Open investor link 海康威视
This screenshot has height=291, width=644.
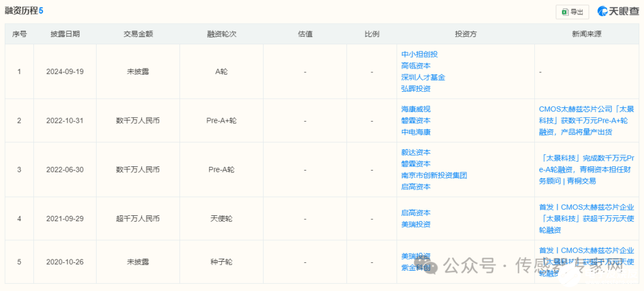pos(416,109)
